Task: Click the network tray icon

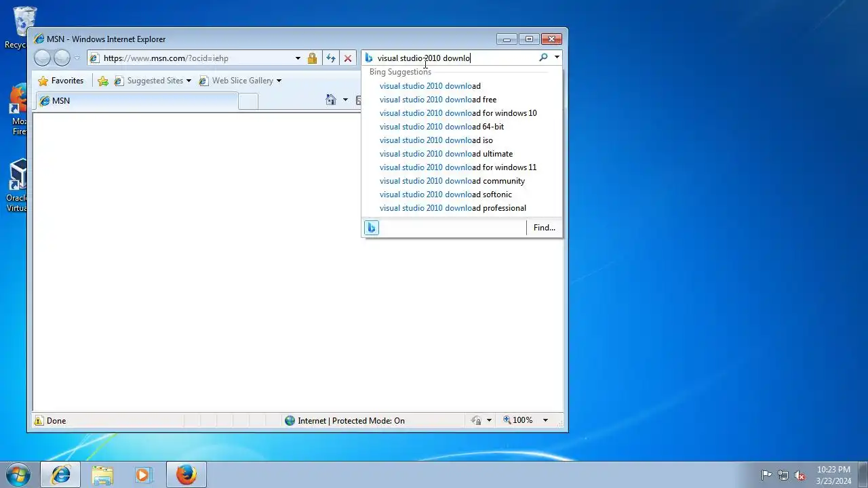Action: pyautogui.click(x=783, y=475)
